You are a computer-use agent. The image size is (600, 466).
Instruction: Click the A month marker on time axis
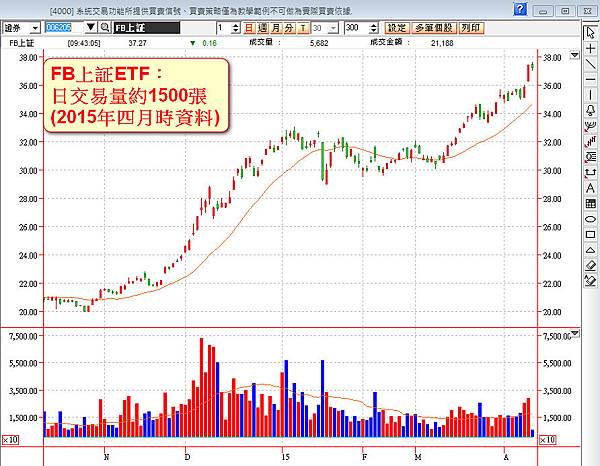point(506,457)
